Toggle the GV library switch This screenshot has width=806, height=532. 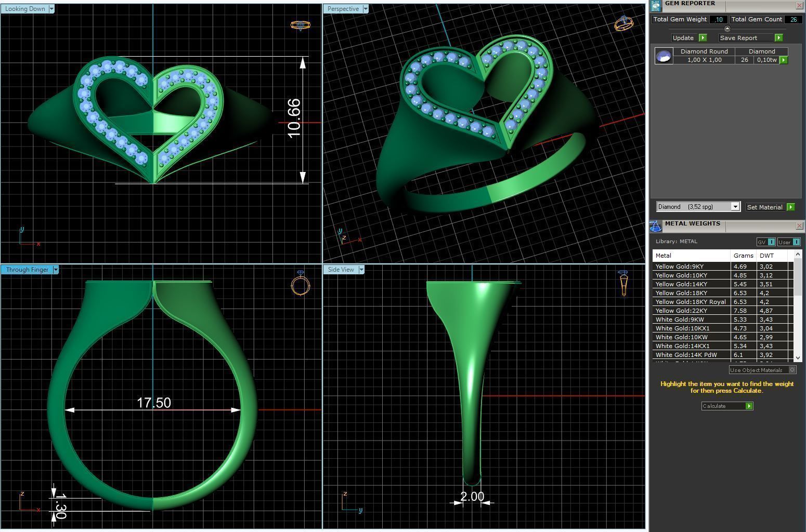pos(766,242)
